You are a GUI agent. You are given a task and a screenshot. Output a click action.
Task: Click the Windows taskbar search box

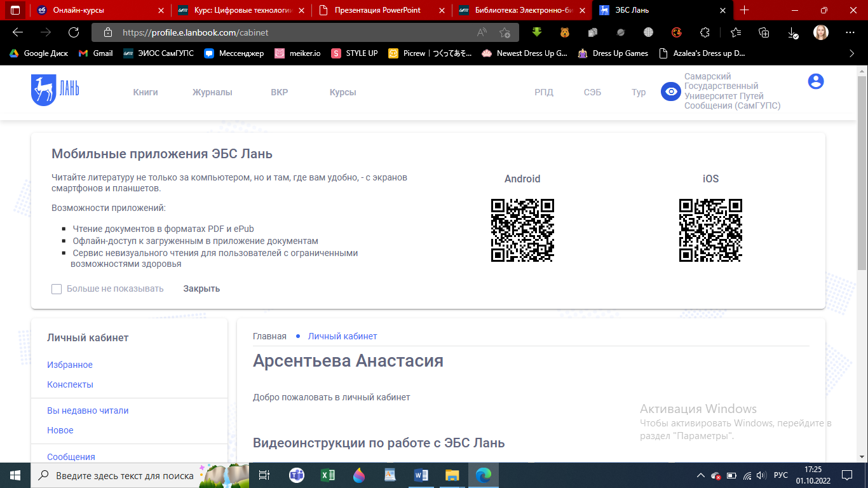(x=140, y=475)
